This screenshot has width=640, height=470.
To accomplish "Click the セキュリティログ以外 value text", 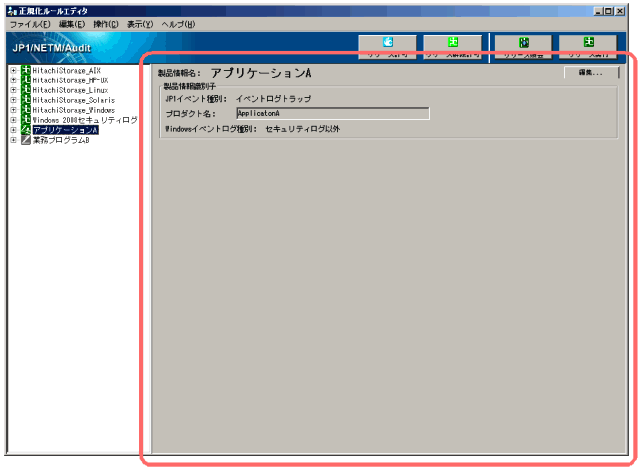I will (x=302, y=129).
